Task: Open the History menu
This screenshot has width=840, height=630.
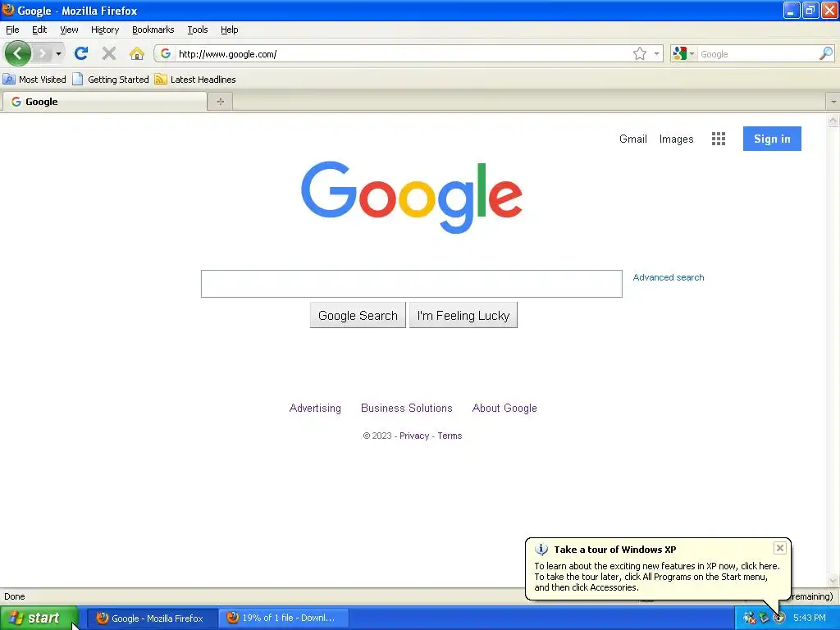Action: point(104,30)
